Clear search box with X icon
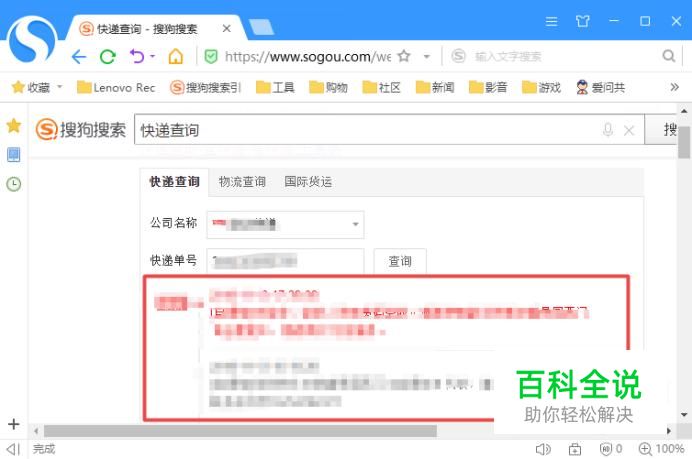The width and height of the screenshot is (692, 459). pyautogui.click(x=629, y=130)
